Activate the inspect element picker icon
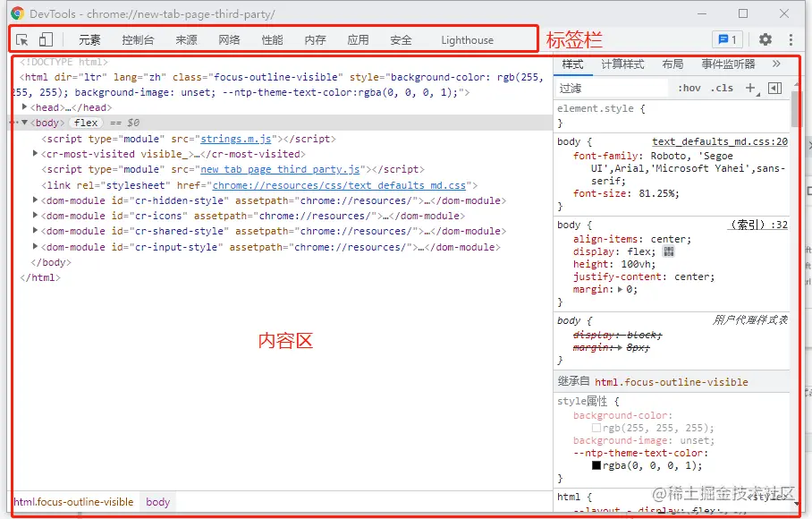Image resolution: width=812 pixels, height=519 pixels. [22, 40]
